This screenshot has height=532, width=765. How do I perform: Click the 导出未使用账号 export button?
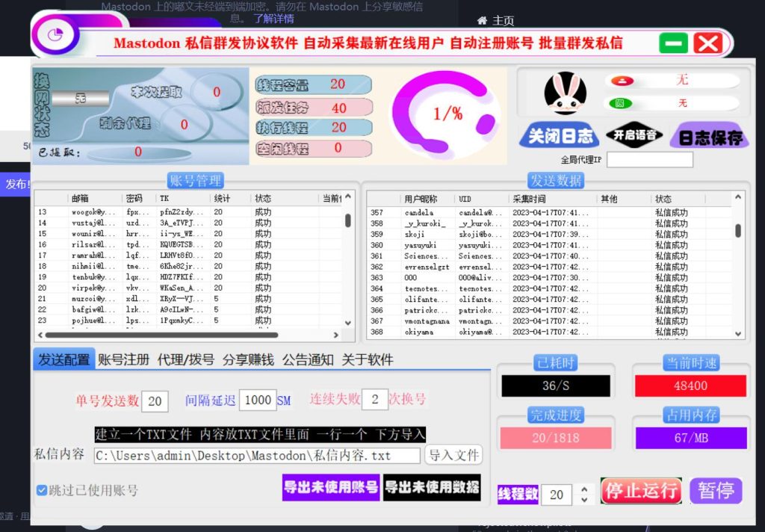pyautogui.click(x=330, y=488)
